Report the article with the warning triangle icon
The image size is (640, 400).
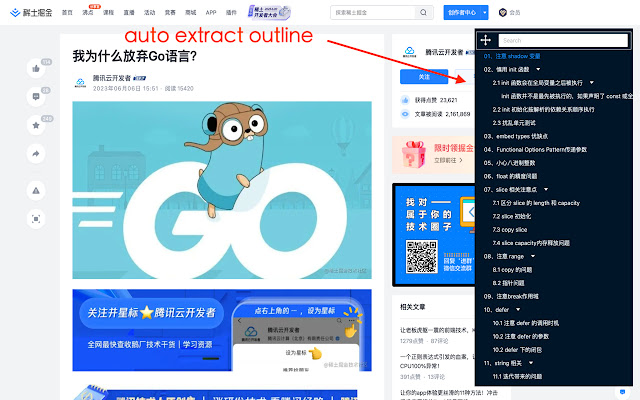coord(36,191)
